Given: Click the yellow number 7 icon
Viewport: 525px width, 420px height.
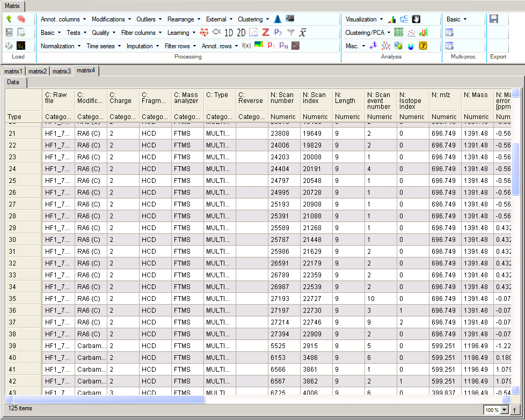Looking at the screenshot, I should click(x=422, y=46).
